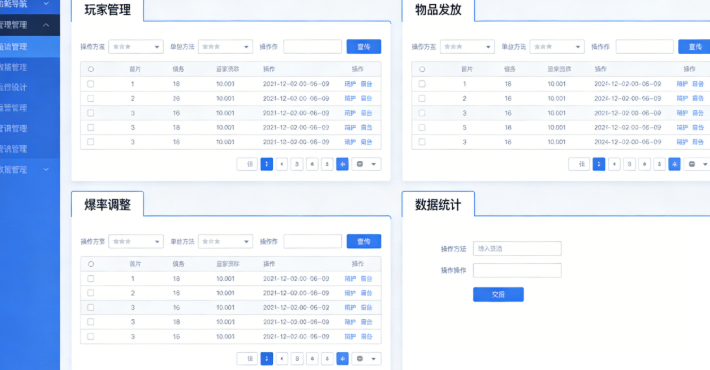The image size is (710, 370).
Task: Focus the search text field in 爆率调整 filter row
Action: (x=312, y=241)
